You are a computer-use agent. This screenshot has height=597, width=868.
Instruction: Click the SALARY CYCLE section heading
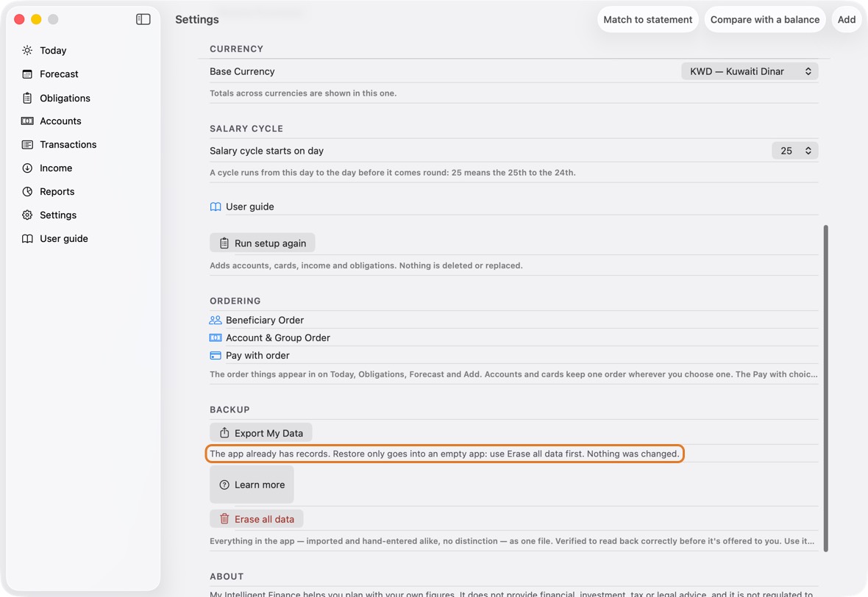(246, 129)
